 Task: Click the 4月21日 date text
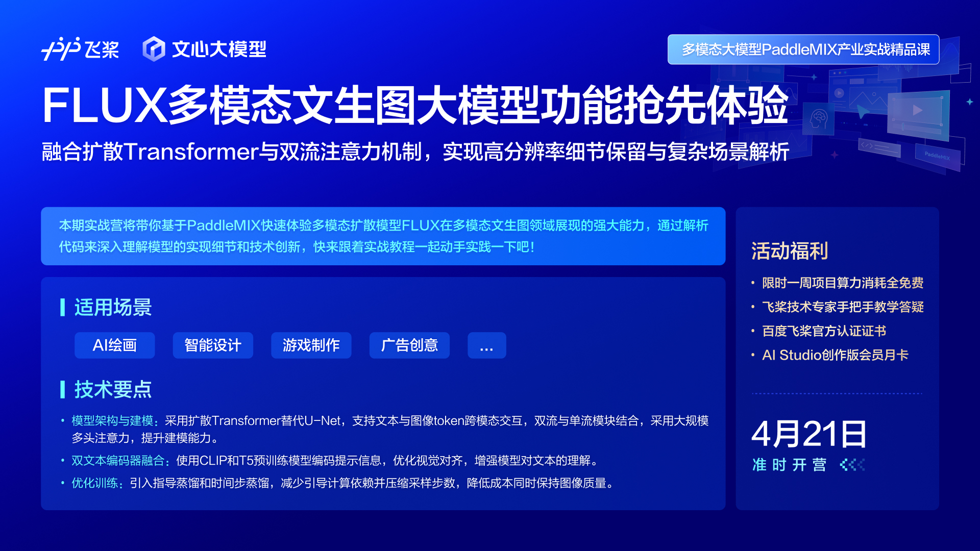point(808,434)
